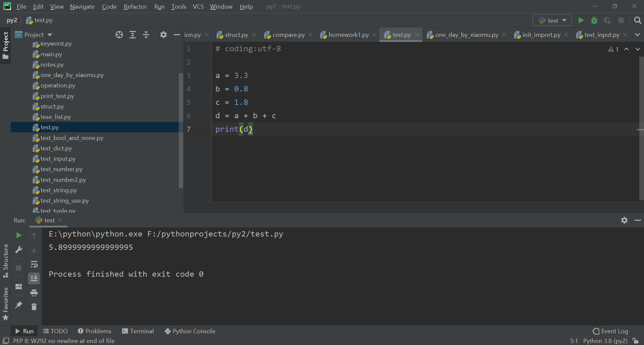Click Restore Layout icon in Run panel
Viewport: 644px width, 345px height.
point(19,286)
